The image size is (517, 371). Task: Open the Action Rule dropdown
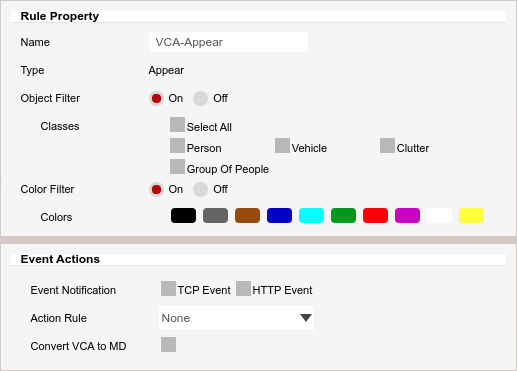point(236,318)
